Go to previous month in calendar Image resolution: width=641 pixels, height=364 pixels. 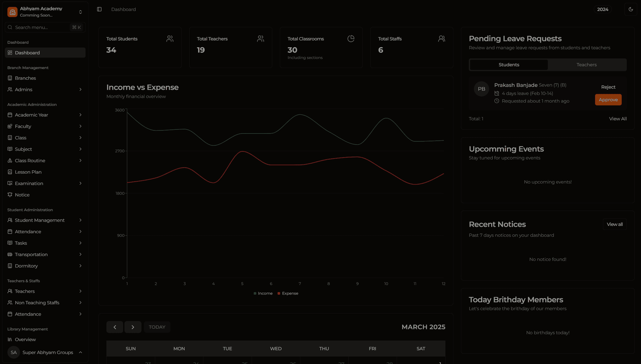[115, 327]
